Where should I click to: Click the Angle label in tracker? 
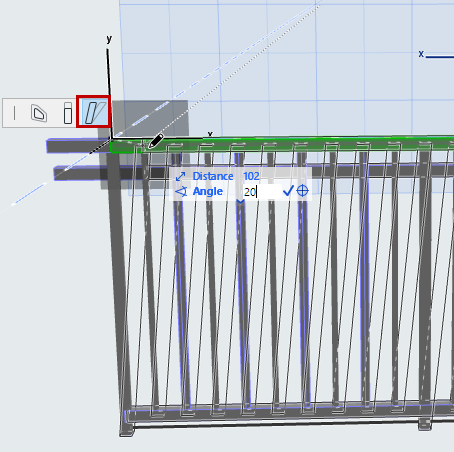coord(208,191)
